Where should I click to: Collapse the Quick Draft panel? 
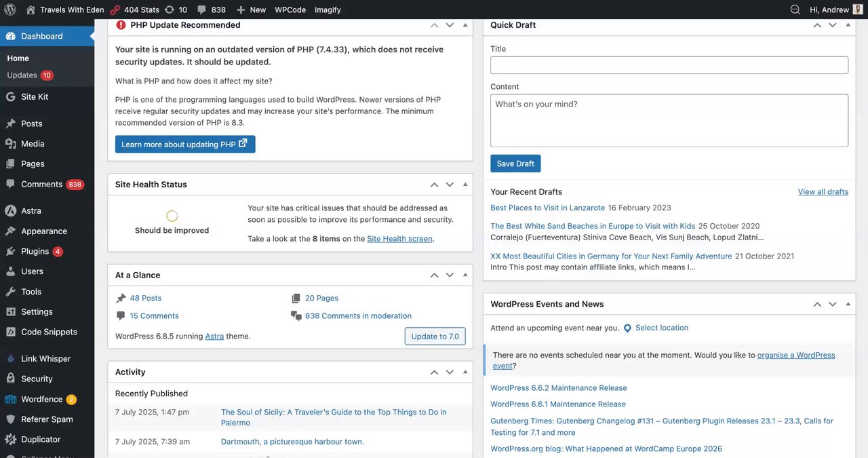click(x=848, y=25)
